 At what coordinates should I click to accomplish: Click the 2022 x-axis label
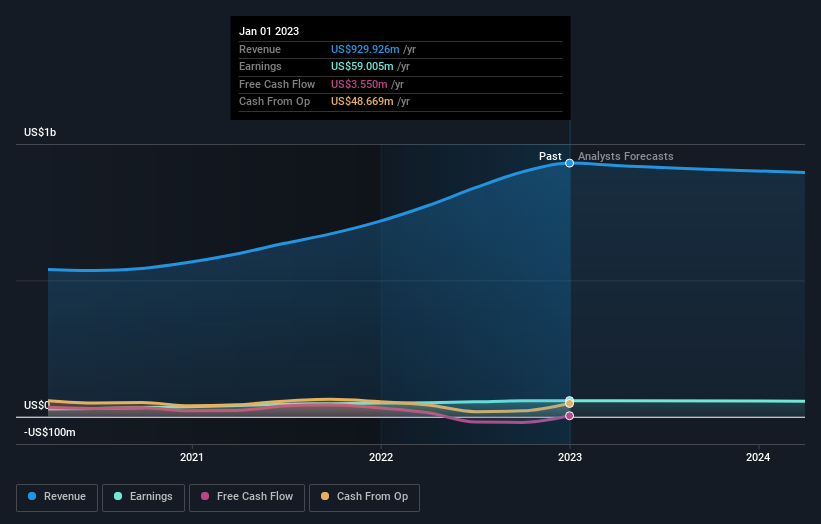(381, 457)
